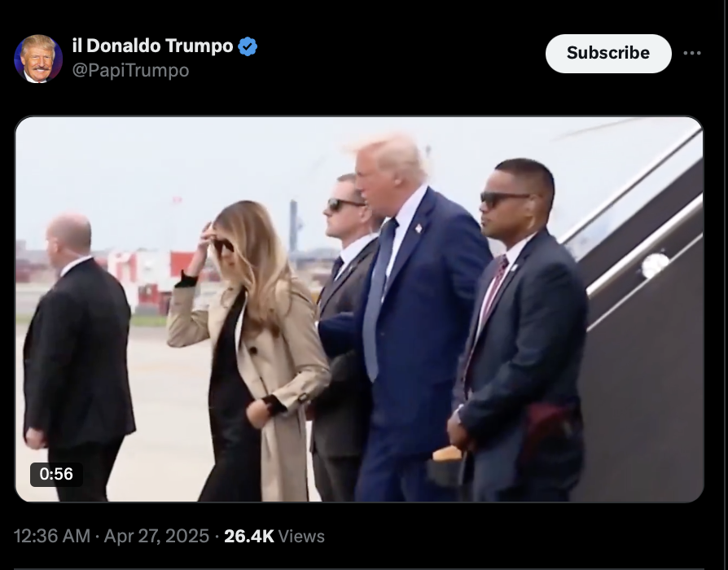Play the embedded airport tarmac video

point(359,309)
